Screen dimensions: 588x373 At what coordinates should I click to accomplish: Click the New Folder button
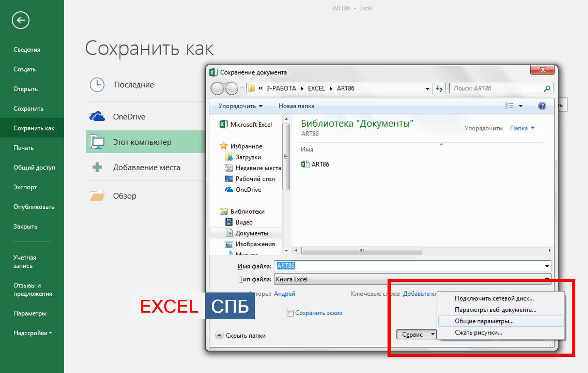pyautogui.click(x=296, y=106)
